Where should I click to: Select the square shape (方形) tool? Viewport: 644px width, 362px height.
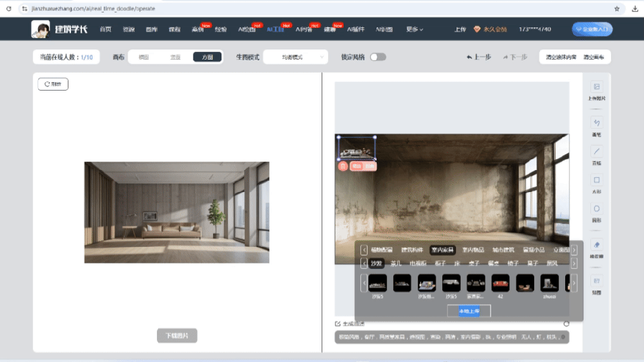596,184
